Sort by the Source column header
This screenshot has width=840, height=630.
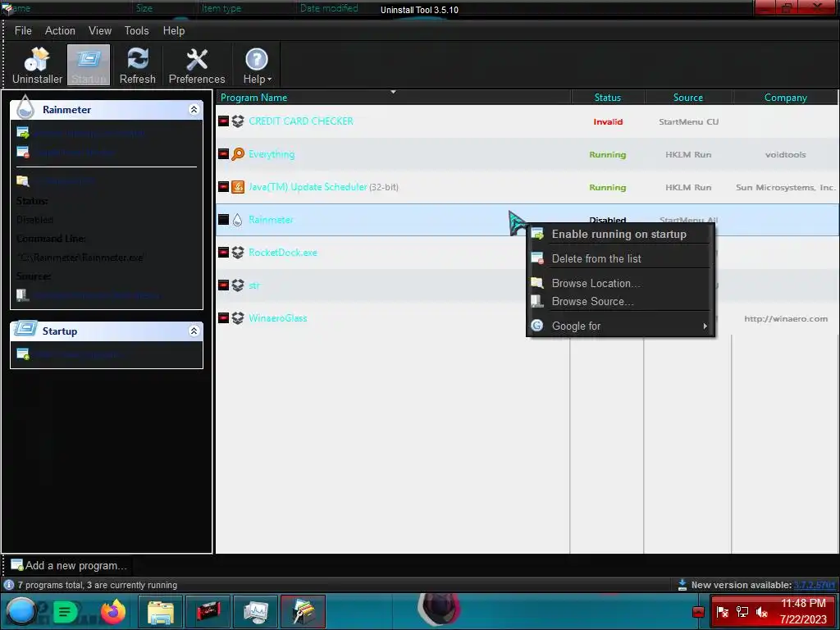(688, 97)
